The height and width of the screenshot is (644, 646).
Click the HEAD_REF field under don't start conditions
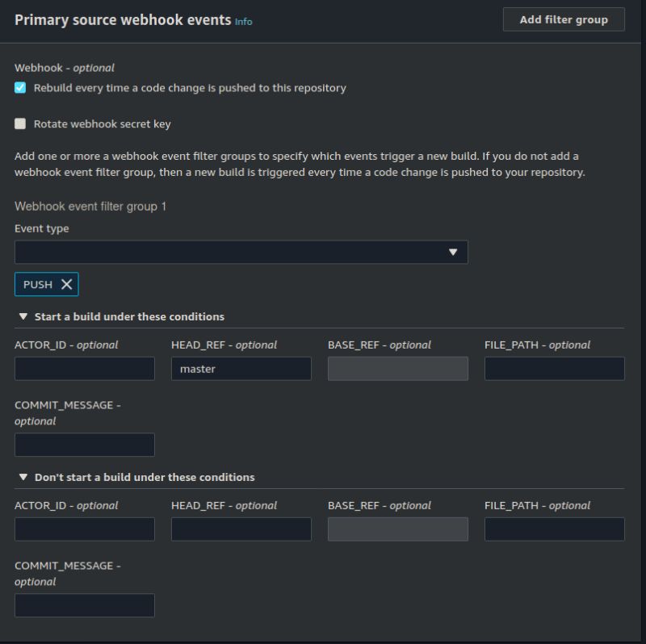tap(240, 529)
